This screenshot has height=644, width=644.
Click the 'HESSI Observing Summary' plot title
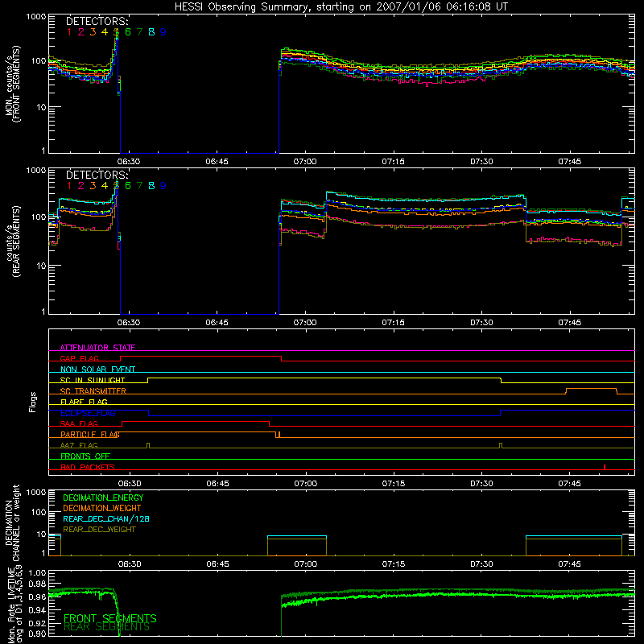click(341, 6)
